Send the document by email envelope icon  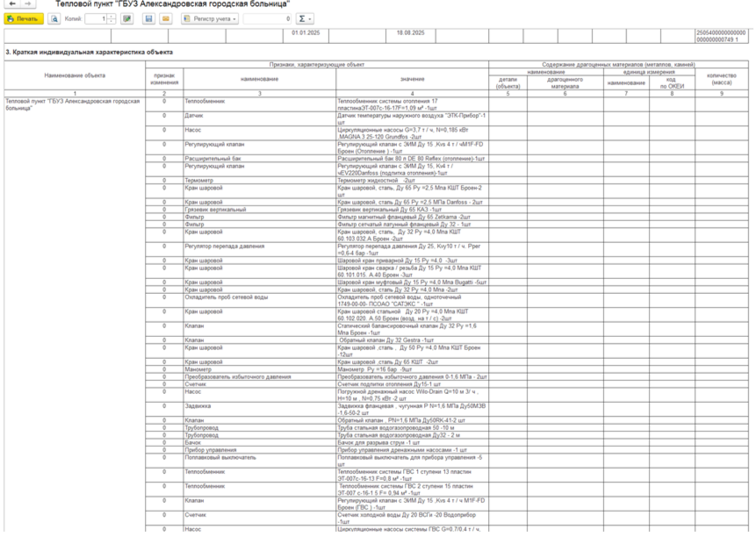[166, 18]
